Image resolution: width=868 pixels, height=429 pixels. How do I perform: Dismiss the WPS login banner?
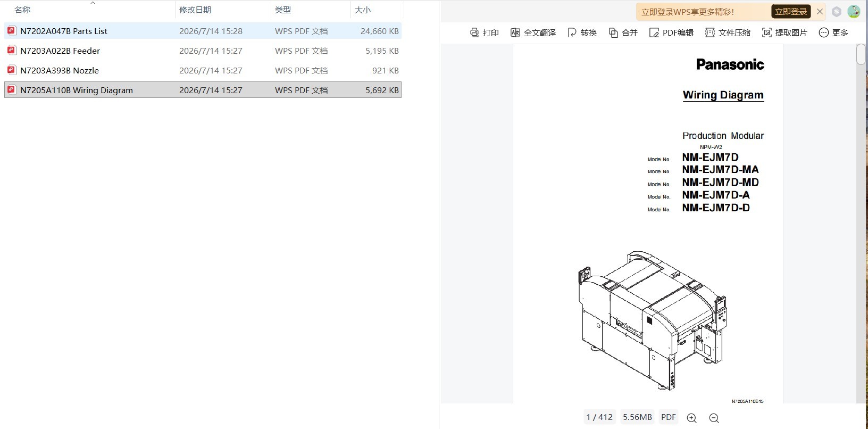pos(820,12)
